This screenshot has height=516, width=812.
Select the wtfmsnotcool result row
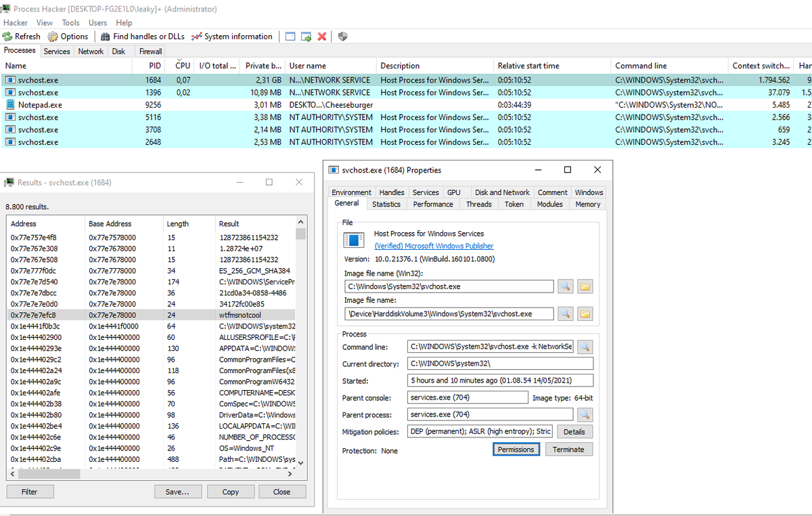(151, 315)
